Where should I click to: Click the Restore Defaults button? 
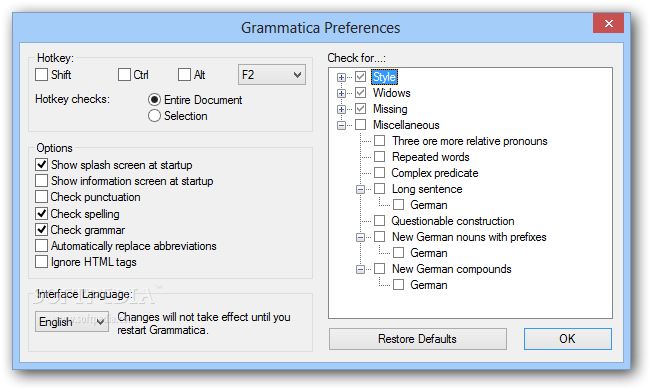point(418,339)
